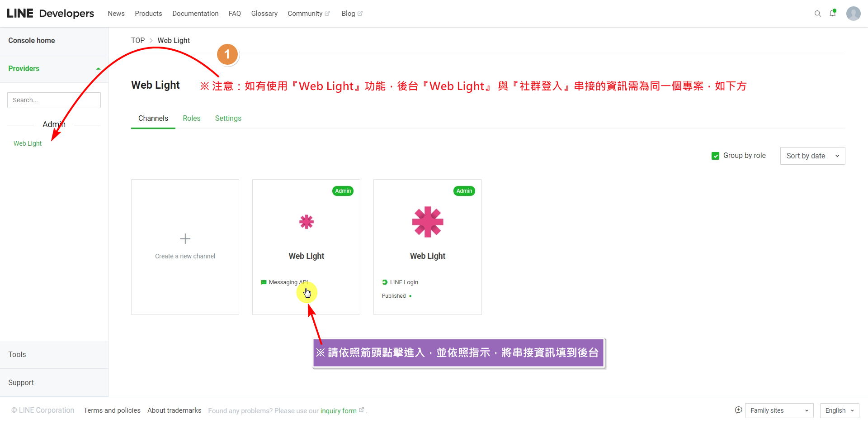The image size is (868, 424).
Task: Open the Sort by date dropdown
Action: click(x=812, y=156)
